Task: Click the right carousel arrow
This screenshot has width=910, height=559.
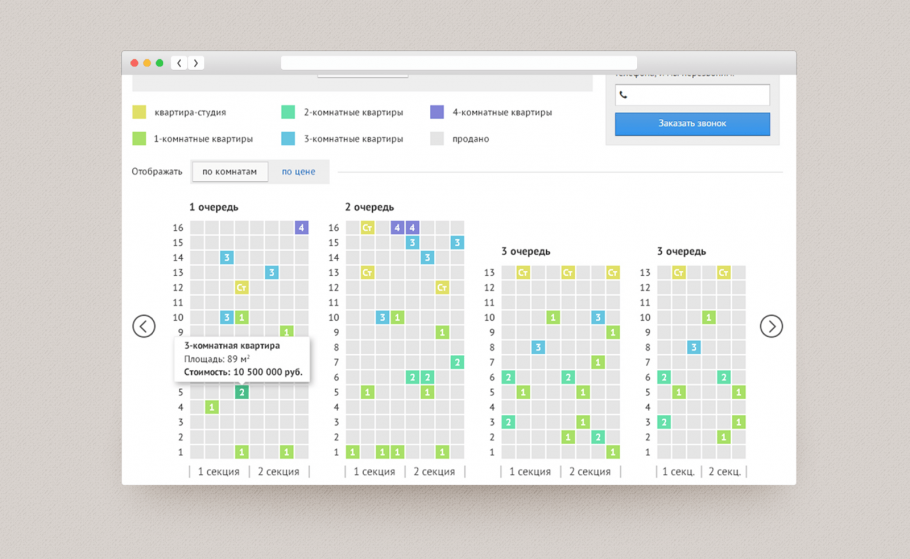Action: coord(771,326)
